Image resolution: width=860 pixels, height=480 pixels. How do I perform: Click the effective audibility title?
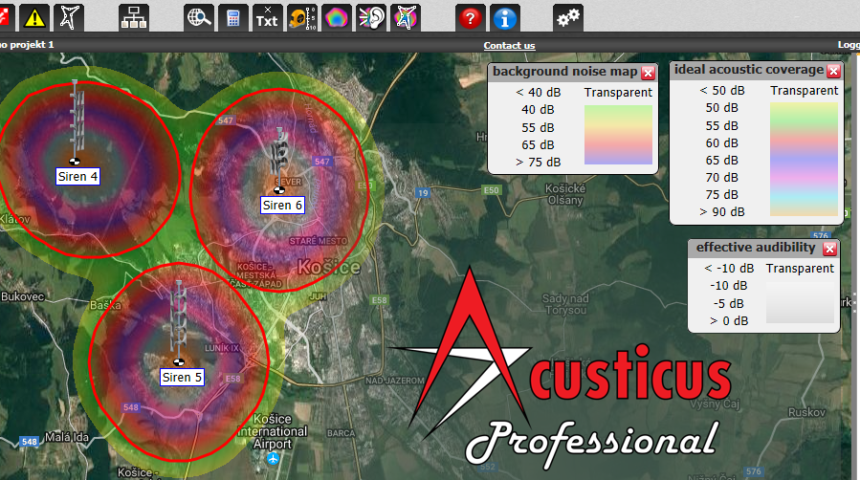point(756,247)
